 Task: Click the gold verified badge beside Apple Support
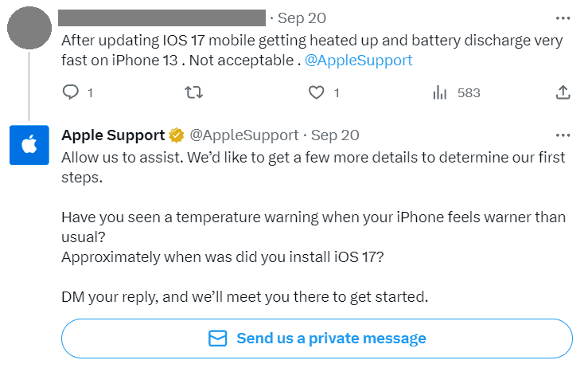pos(177,135)
